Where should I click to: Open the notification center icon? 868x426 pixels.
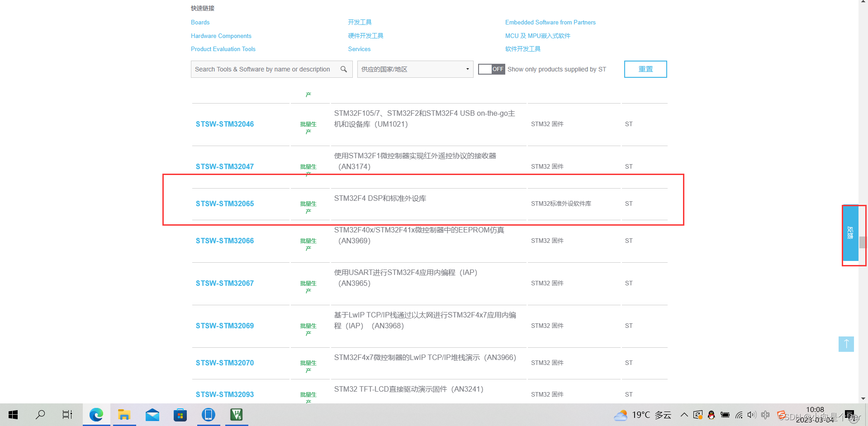pyautogui.click(x=849, y=415)
